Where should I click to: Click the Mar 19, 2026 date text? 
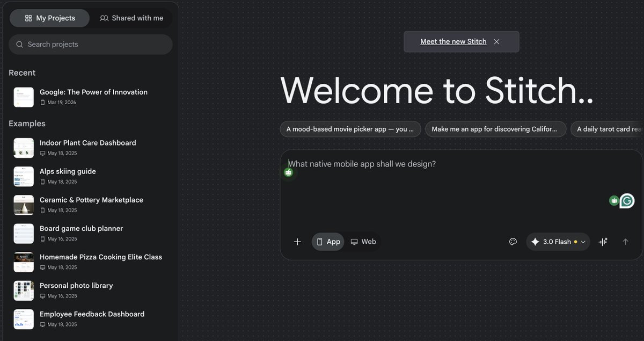pyautogui.click(x=62, y=102)
